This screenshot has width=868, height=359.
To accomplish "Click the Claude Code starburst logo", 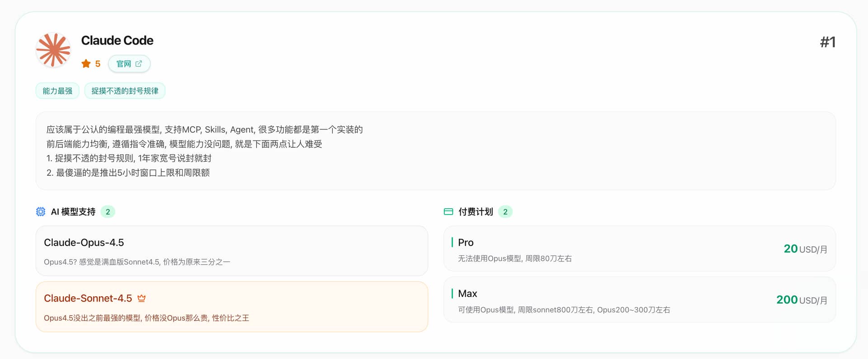I will pyautogui.click(x=53, y=50).
